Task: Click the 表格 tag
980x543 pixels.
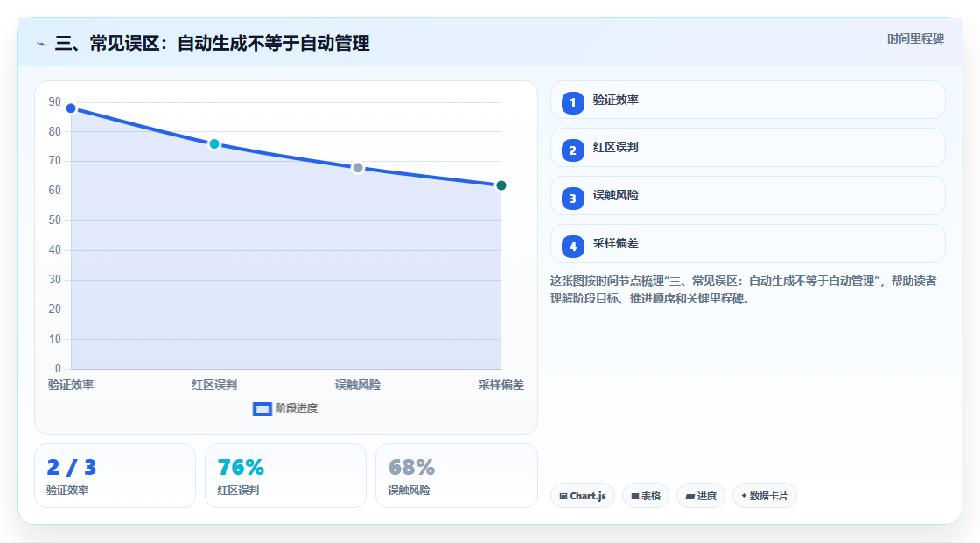Action: click(x=646, y=496)
